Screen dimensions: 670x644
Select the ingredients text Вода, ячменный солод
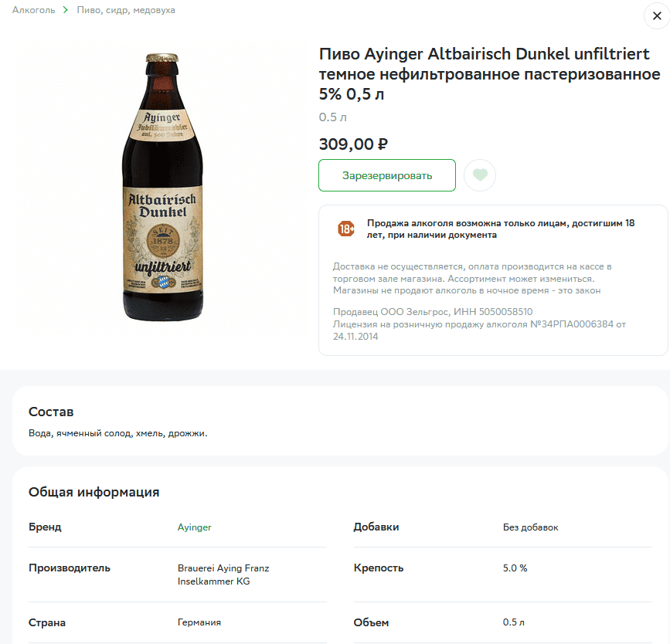[x=118, y=433]
